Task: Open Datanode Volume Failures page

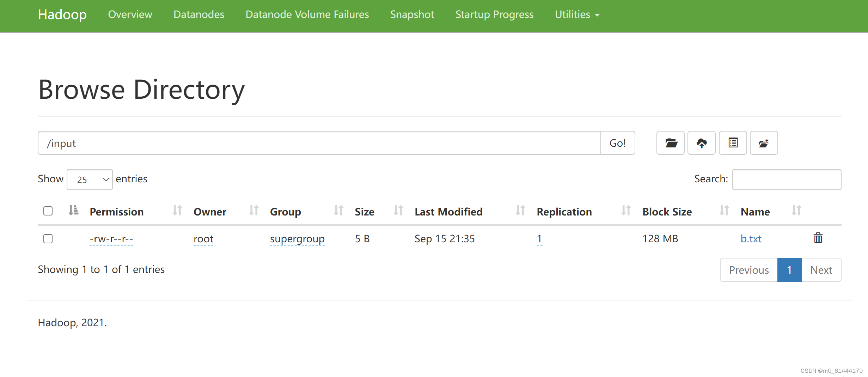Action: [x=307, y=14]
